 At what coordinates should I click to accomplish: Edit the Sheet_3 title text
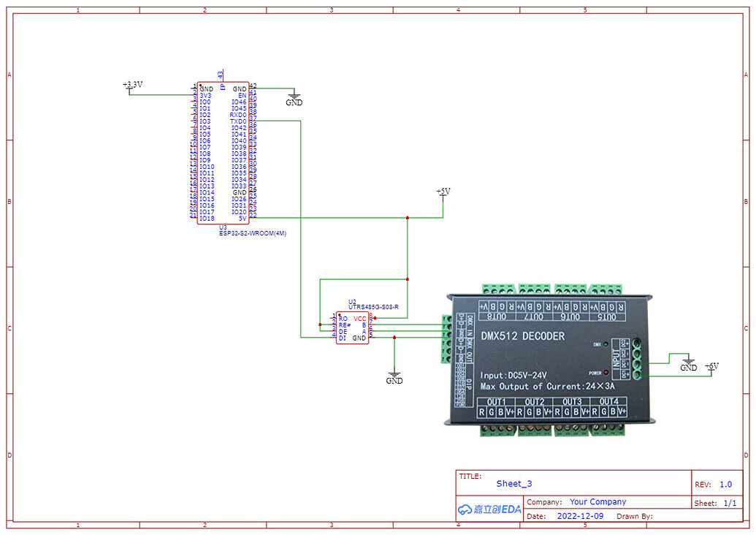(x=513, y=483)
